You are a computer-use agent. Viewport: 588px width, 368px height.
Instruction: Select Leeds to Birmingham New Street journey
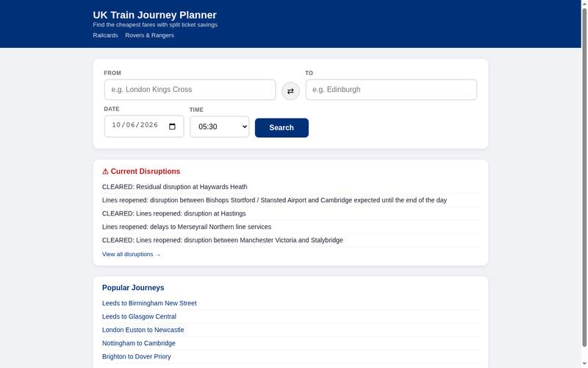tap(149, 303)
